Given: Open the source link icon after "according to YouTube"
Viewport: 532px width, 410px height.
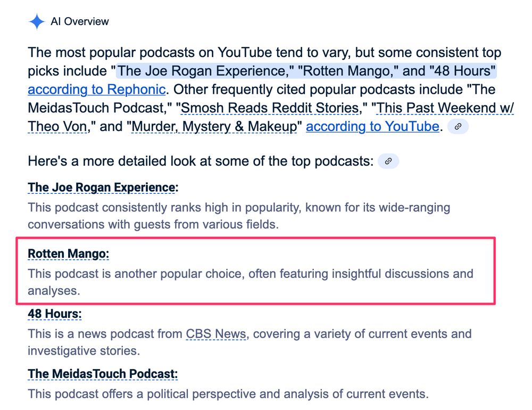Looking at the screenshot, I should pyautogui.click(x=458, y=127).
